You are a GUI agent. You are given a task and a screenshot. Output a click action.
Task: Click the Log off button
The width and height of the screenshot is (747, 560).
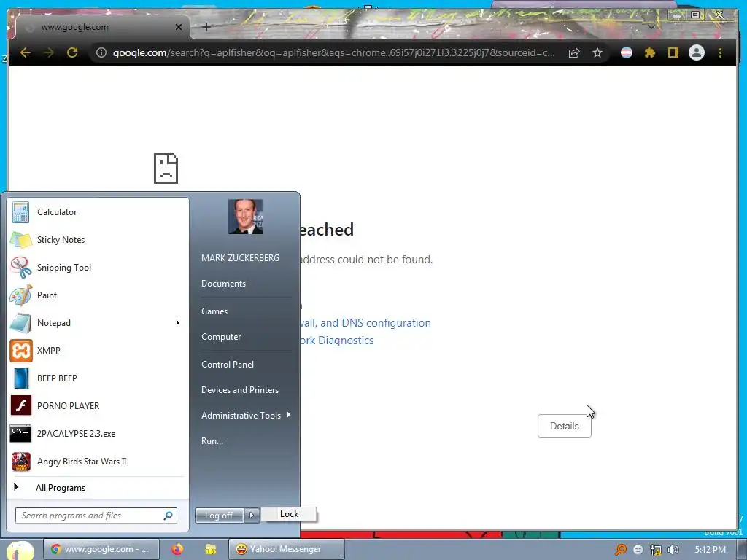(219, 516)
